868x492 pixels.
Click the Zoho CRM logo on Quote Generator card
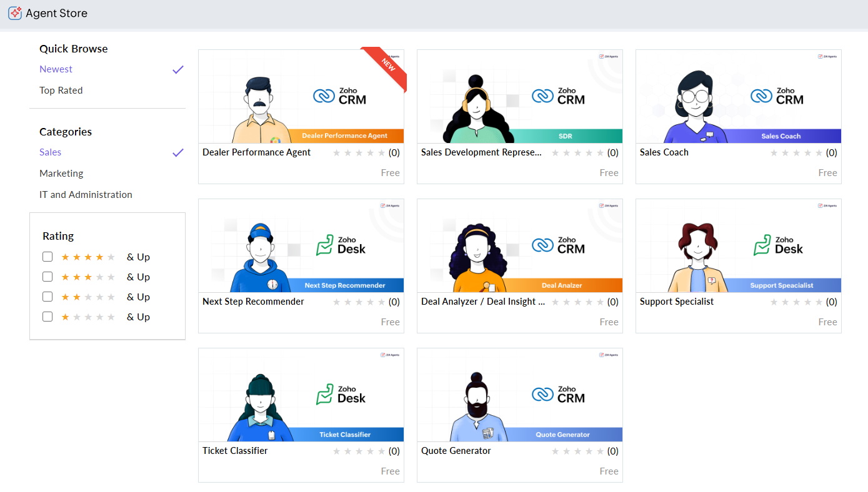pyautogui.click(x=558, y=394)
